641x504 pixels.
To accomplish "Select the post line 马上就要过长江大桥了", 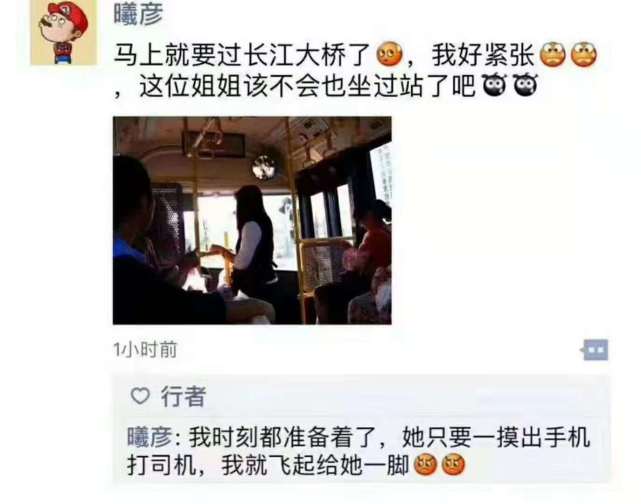I will click(242, 55).
